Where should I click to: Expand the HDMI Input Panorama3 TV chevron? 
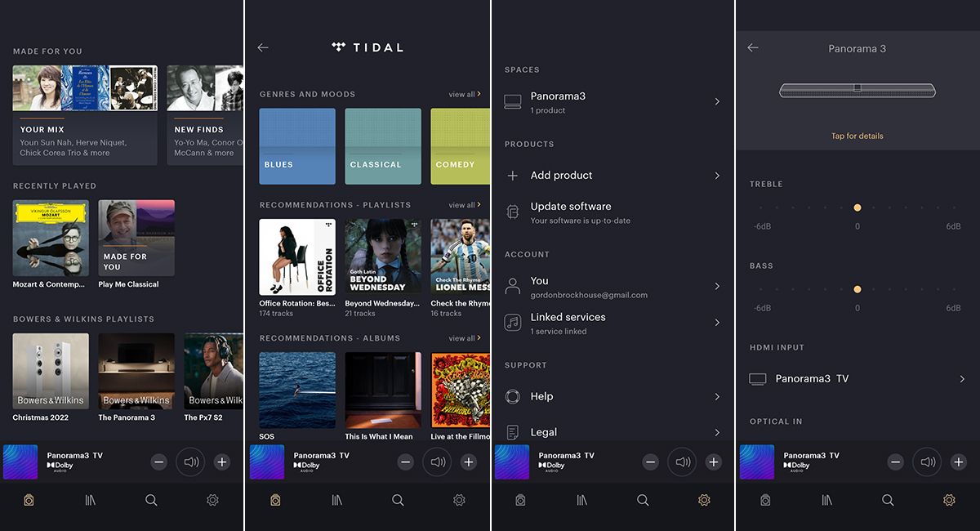pyautogui.click(x=962, y=379)
